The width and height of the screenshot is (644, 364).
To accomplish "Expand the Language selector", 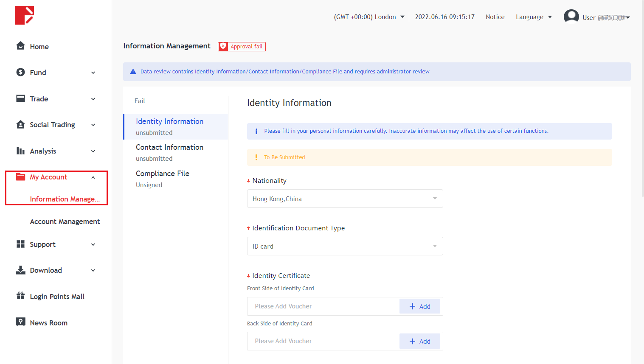I will click(x=534, y=17).
